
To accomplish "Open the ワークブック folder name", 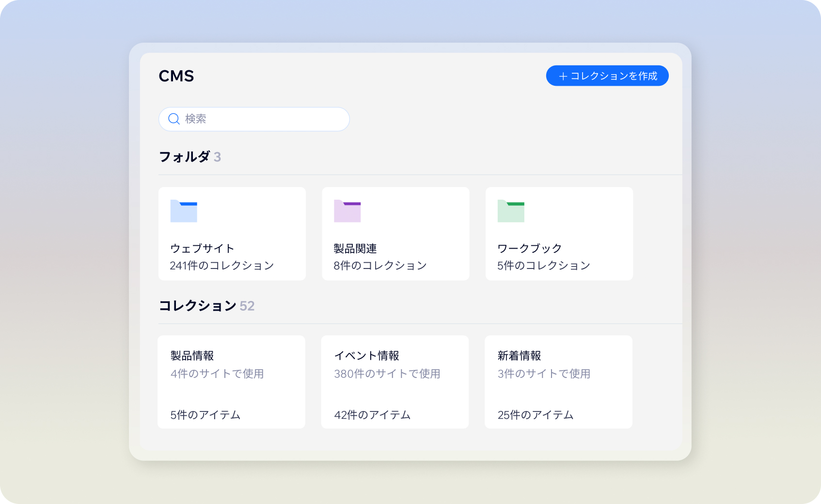I will click(529, 249).
